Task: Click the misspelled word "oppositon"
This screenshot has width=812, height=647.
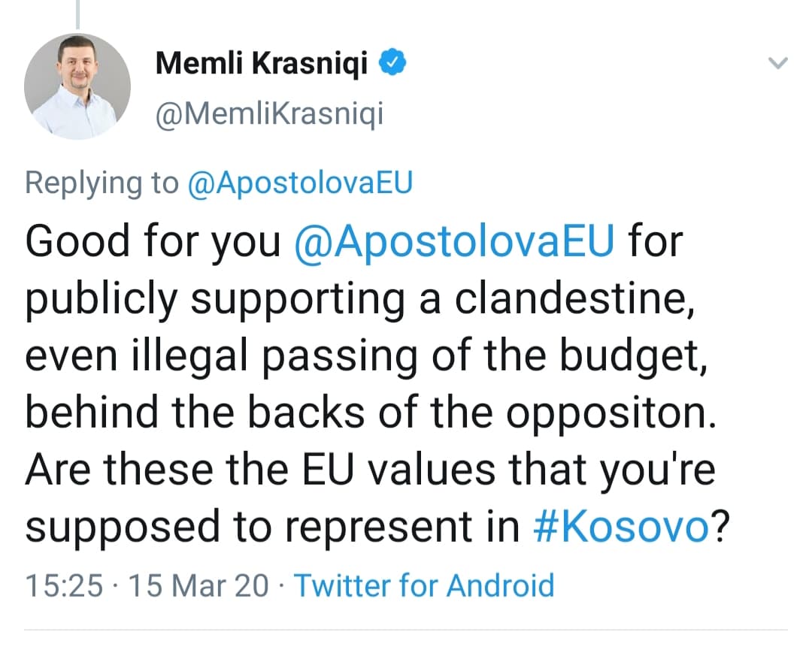Action: tap(608, 413)
